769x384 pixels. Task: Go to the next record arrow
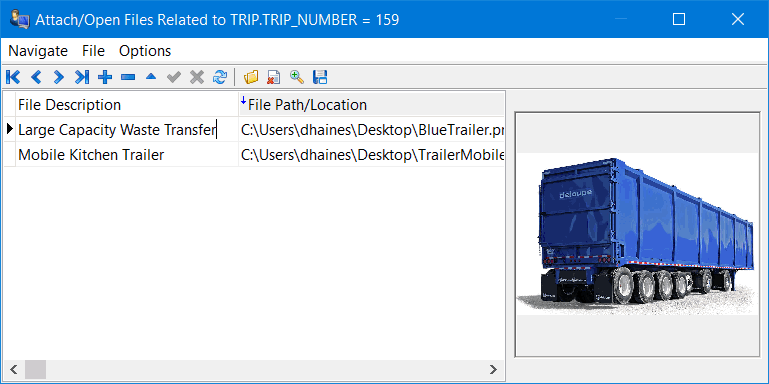click(x=59, y=77)
